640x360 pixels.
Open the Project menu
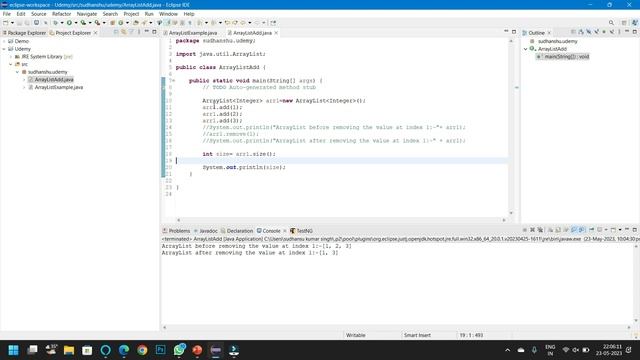pos(131,14)
